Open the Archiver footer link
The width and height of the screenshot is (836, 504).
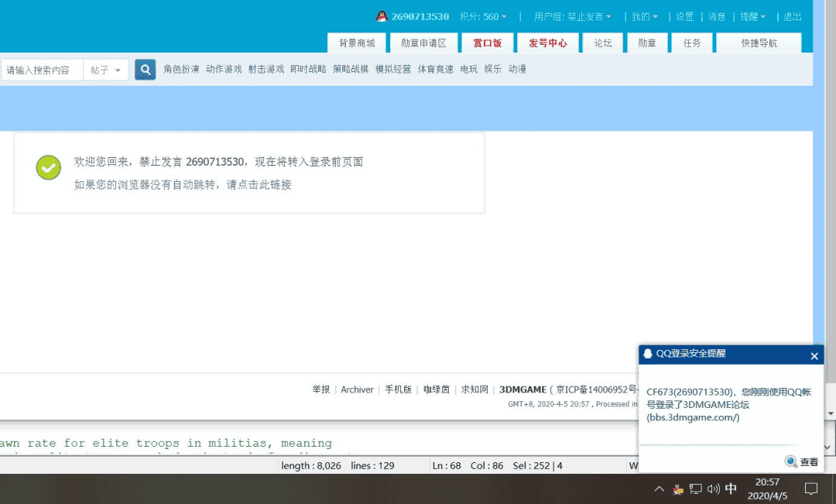point(357,389)
